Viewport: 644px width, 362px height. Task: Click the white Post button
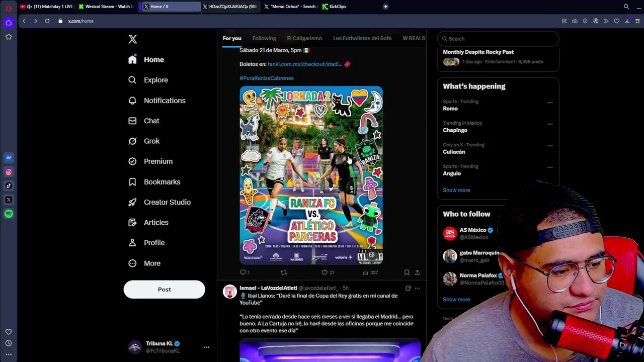164,290
